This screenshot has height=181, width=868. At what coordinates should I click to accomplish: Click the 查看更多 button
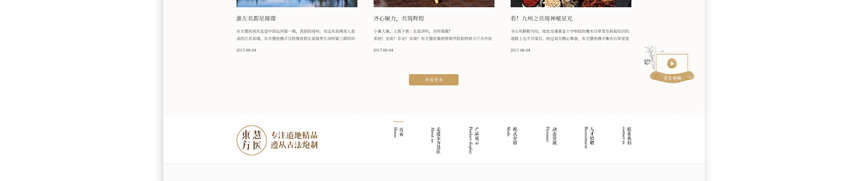coord(434,80)
